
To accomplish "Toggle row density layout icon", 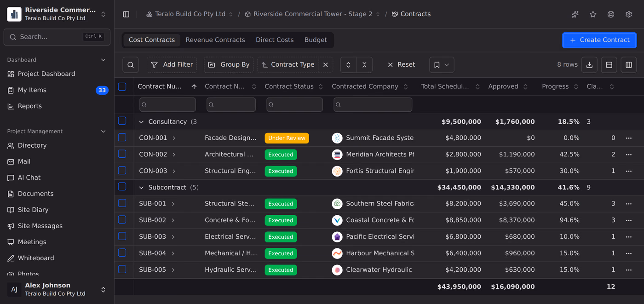I will pos(609,65).
